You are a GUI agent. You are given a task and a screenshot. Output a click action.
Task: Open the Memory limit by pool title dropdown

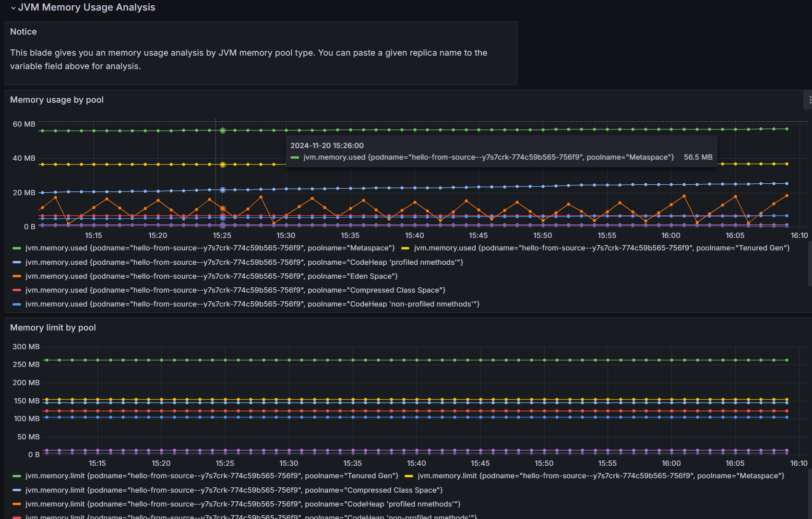tap(53, 327)
